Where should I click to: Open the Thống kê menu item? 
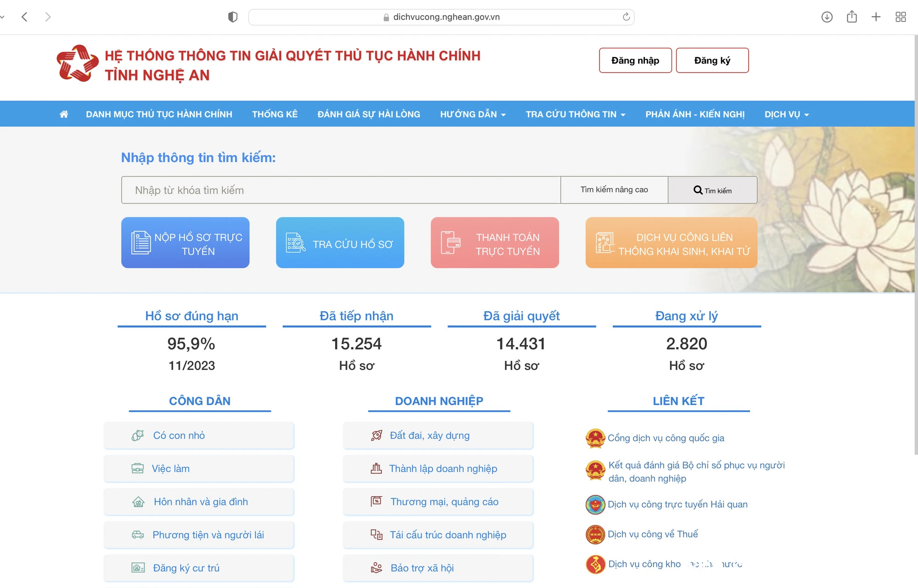(274, 114)
